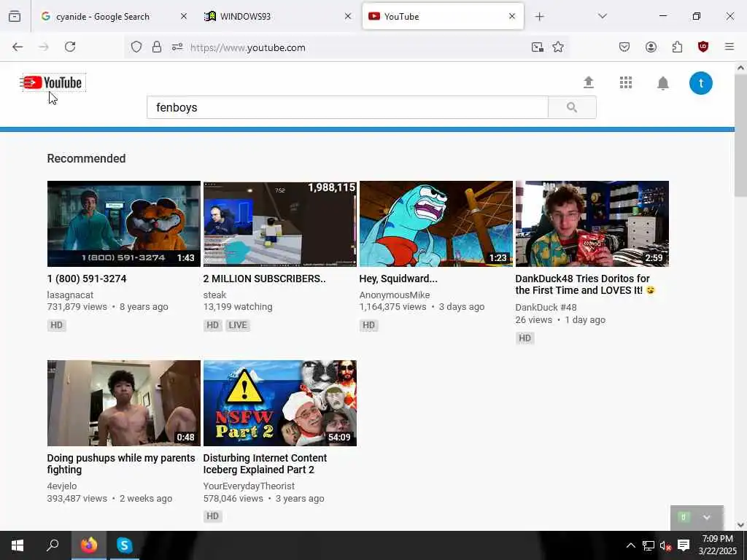The width and height of the screenshot is (747, 560).
Task: Visit the 'DankDuck #48' channel link
Action: [546, 308]
